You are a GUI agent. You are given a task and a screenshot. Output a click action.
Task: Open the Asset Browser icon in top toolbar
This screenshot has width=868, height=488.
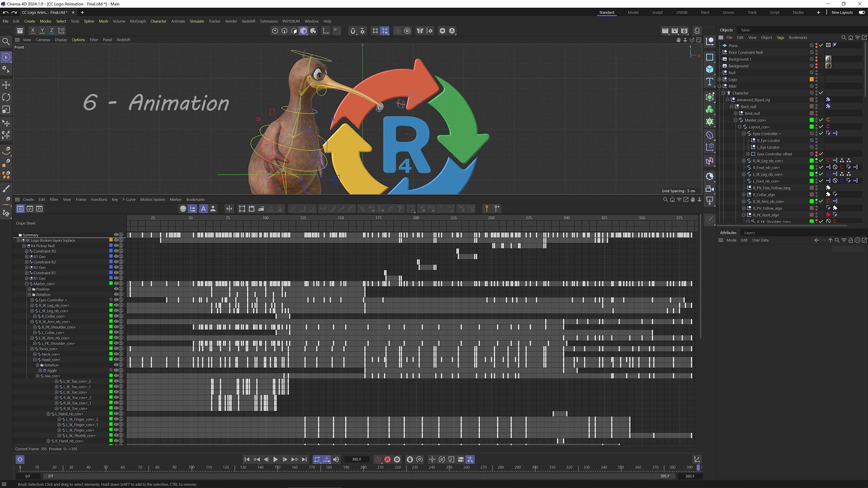(20, 31)
